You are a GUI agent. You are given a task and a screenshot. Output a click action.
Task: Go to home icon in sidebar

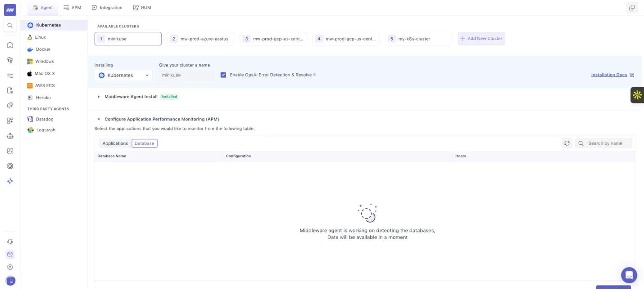[10, 45]
